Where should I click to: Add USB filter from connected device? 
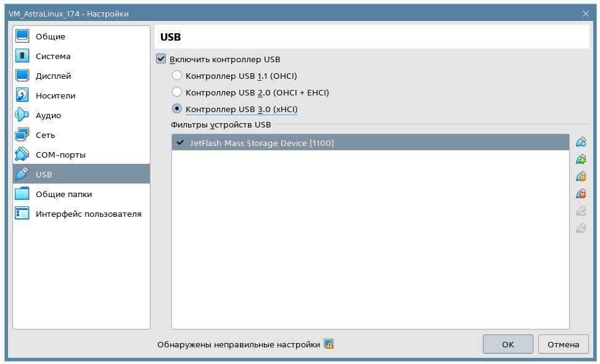(x=580, y=160)
